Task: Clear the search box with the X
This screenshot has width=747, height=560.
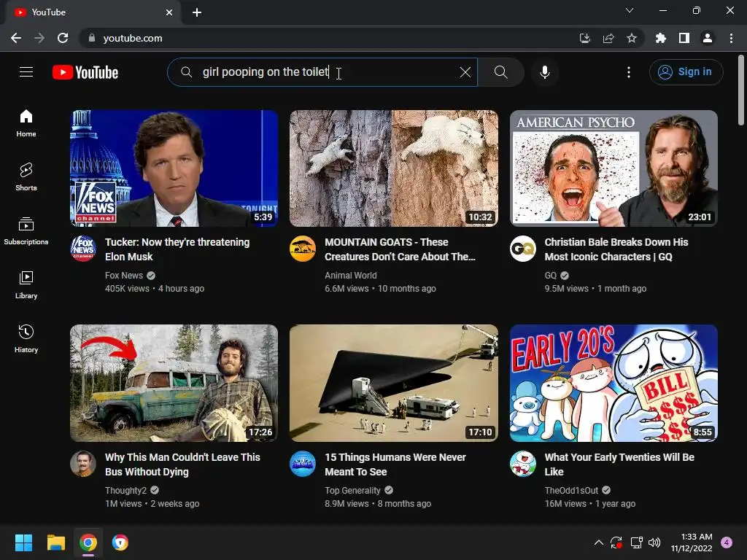Action: [465, 72]
